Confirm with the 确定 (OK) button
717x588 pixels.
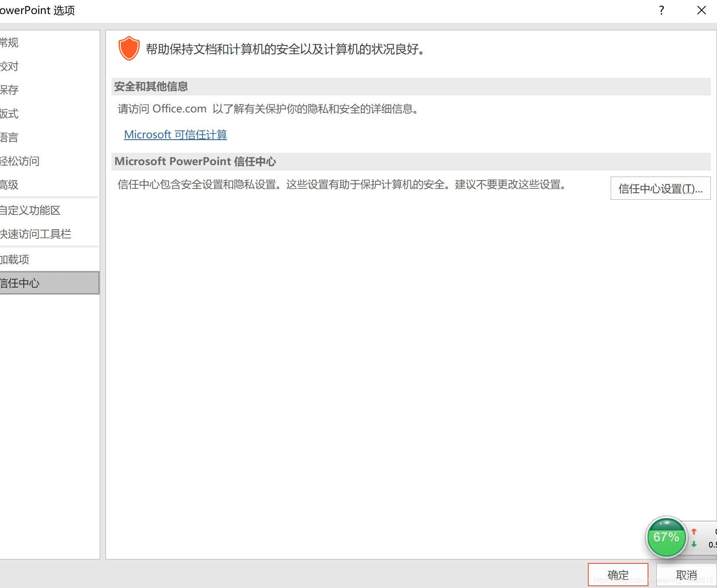click(618, 575)
